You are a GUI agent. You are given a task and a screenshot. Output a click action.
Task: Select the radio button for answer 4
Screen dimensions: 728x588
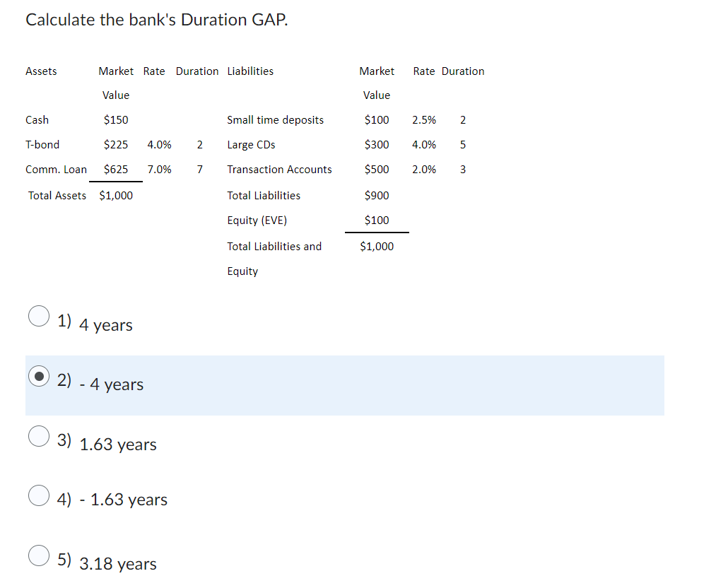39,495
